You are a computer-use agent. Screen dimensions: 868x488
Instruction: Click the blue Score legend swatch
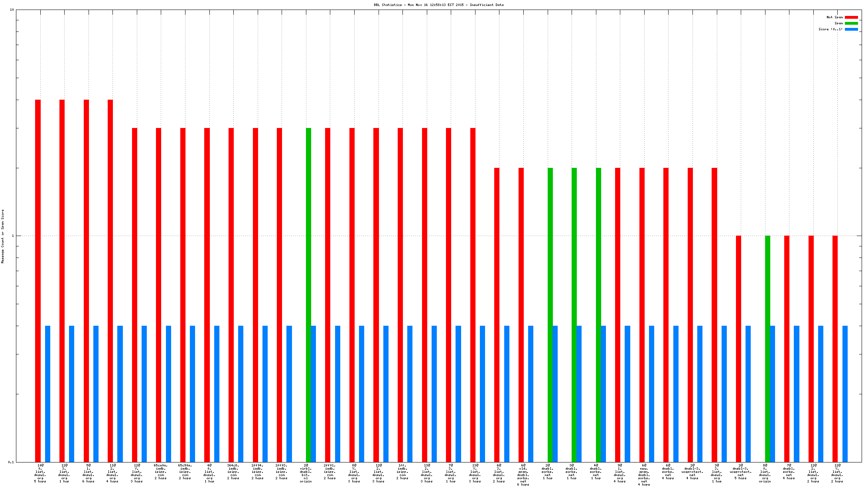(x=851, y=30)
